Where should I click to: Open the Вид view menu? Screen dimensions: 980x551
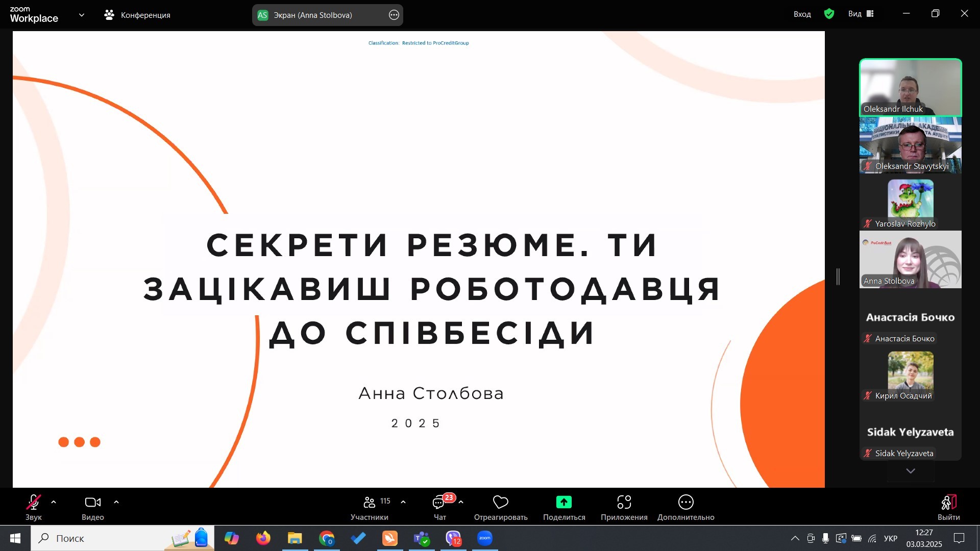pos(861,14)
